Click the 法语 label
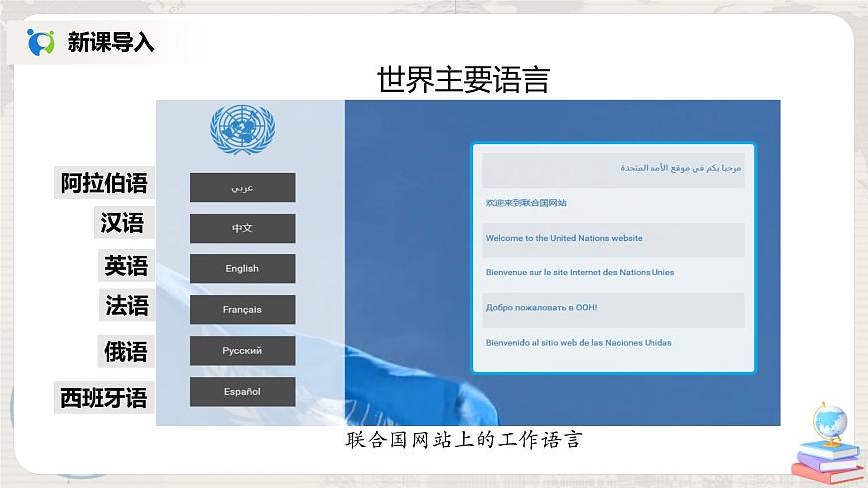The width and height of the screenshot is (868, 488). pos(127,305)
